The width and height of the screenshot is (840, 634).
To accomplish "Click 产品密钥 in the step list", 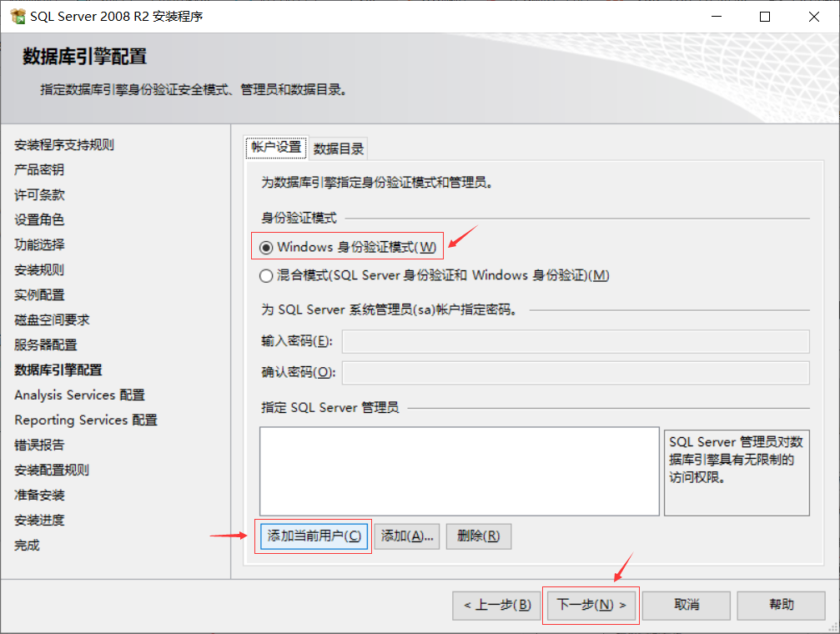I will pos(39,170).
